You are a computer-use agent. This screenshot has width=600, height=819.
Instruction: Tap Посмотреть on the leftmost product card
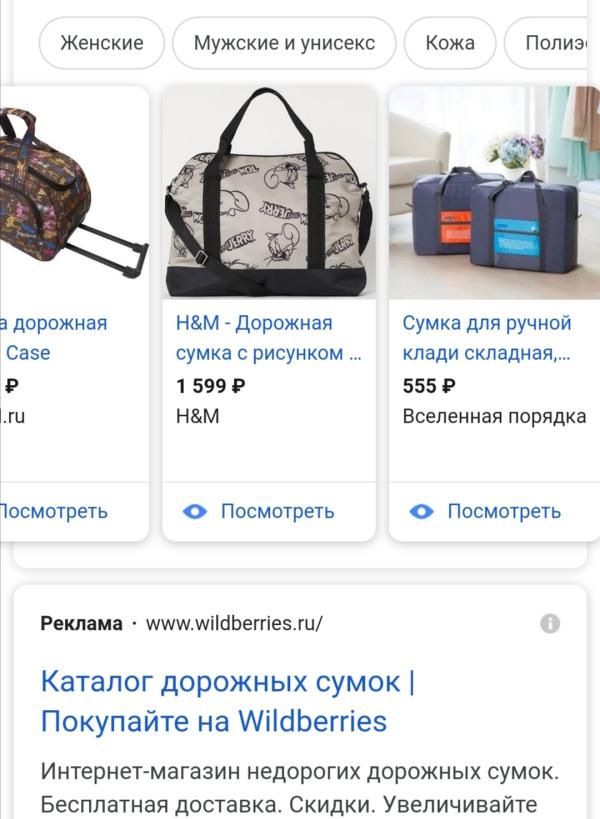pyautogui.click(x=53, y=511)
